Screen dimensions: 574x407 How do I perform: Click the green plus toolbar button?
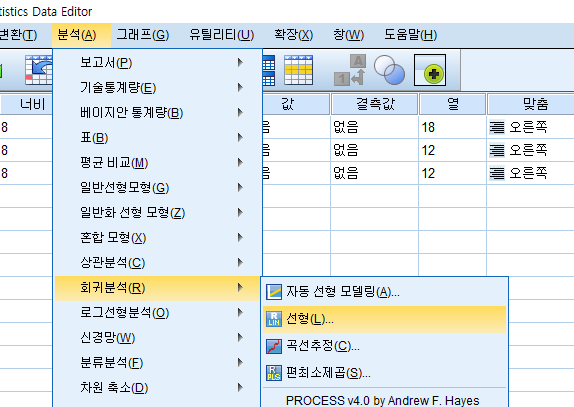tap(430, 70)
